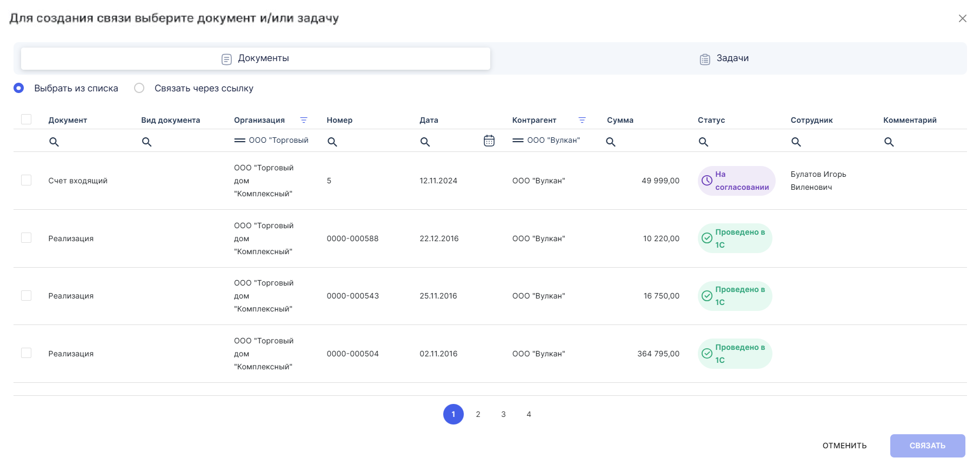
Task: Select the Связать через ссылку radio option
Action: [x=139, y=88]
